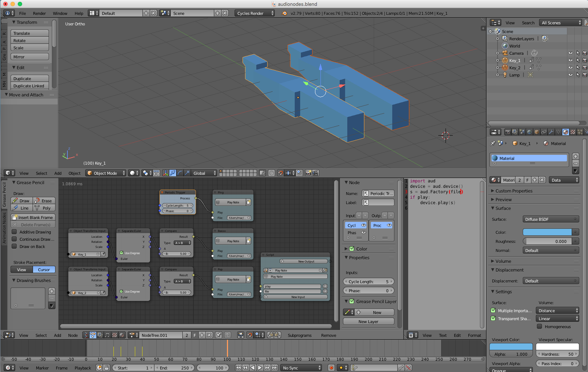Image resolution: width=588 pixels, height=372 pixels.
Task: Click the Render camera properties tab
Action: click(508, 132)
